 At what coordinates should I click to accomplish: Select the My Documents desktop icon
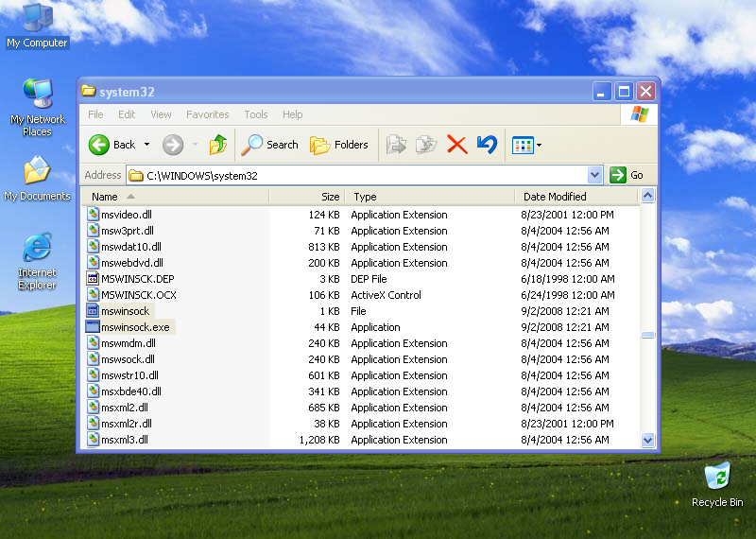point(37,170)
